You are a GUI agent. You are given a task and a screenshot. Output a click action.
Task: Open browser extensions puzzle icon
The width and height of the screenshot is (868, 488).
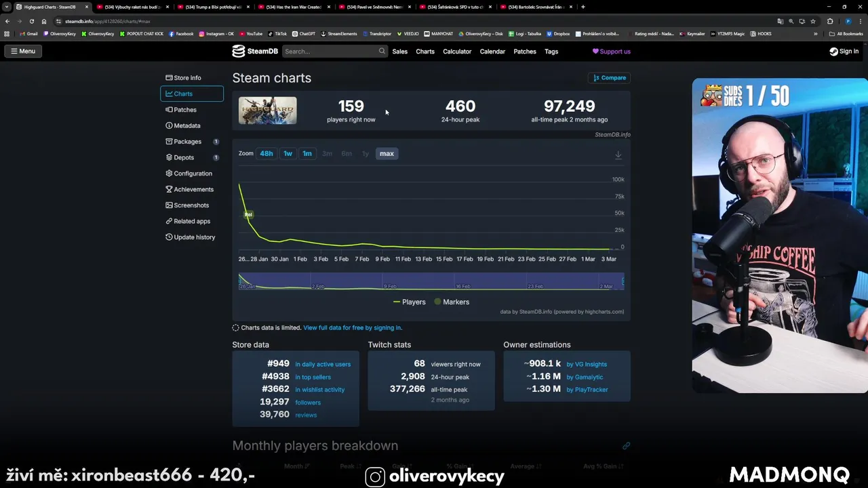830,21
